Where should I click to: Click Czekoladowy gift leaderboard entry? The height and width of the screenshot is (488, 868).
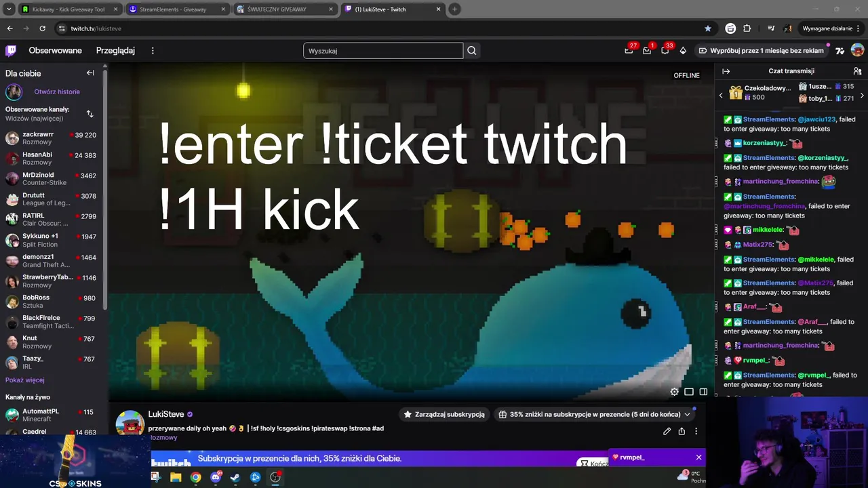(x=759, y=93)
